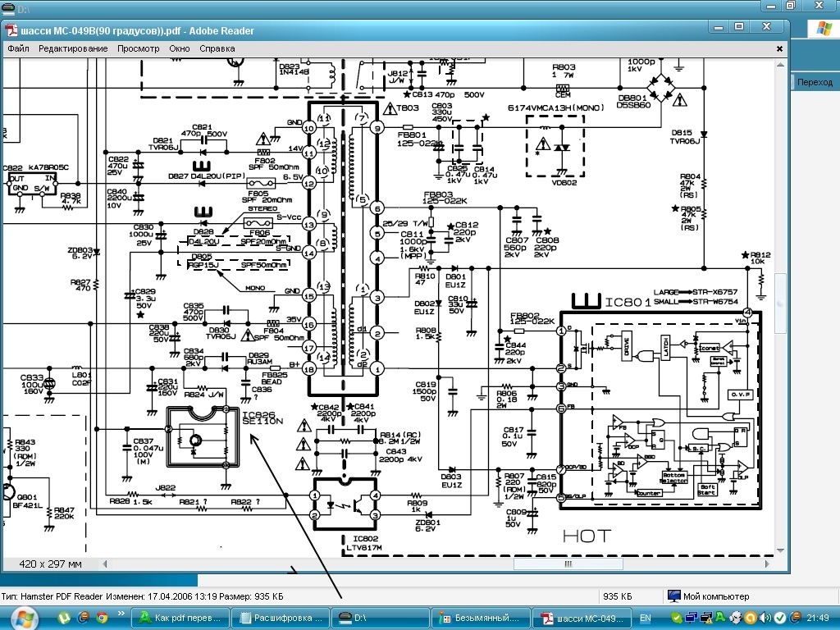Switch to Как pdf перев... taskbar window

point(180,619)
